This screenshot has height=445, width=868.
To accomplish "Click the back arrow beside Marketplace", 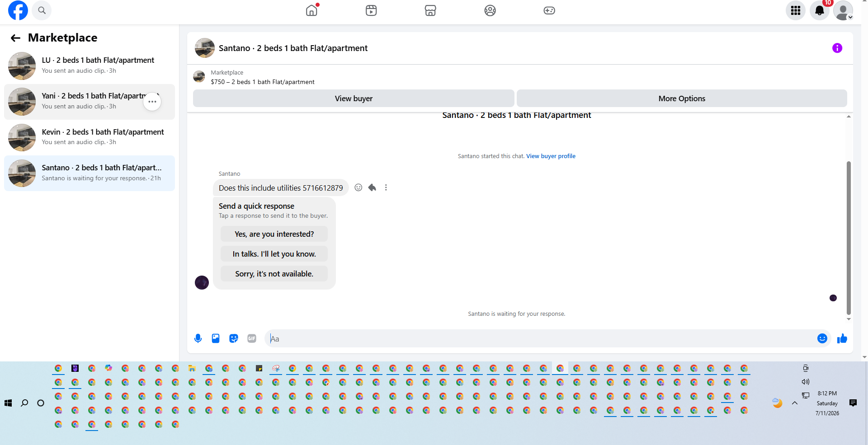I will [16, 38].
